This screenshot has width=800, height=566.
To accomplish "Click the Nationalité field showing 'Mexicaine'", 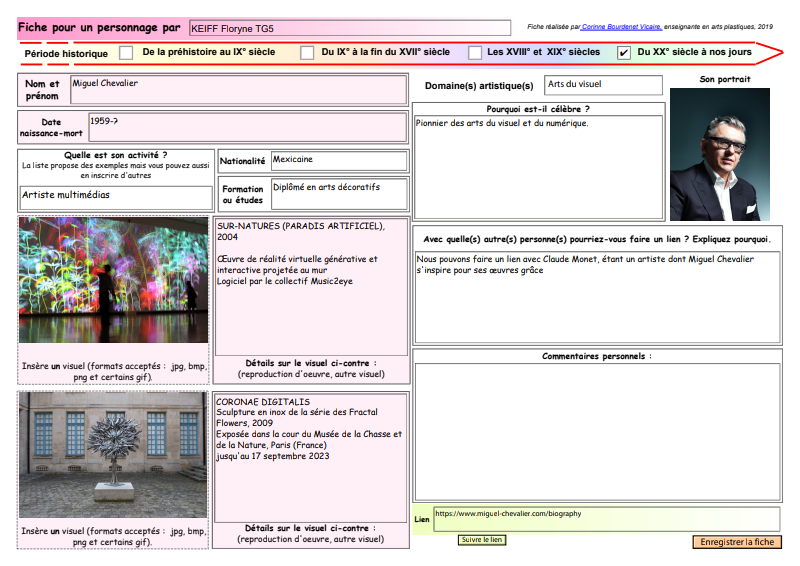I will pyautogui.click(x=338, y=160).
